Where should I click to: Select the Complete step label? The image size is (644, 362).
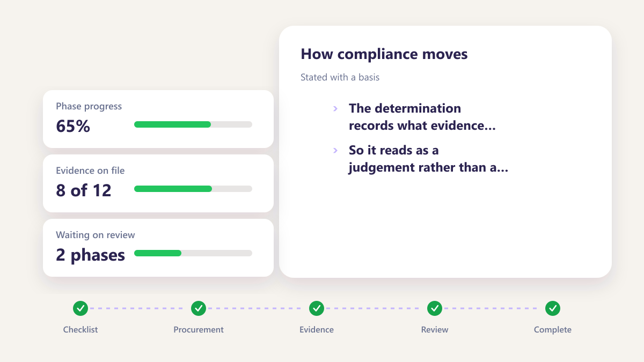(553, 330)
